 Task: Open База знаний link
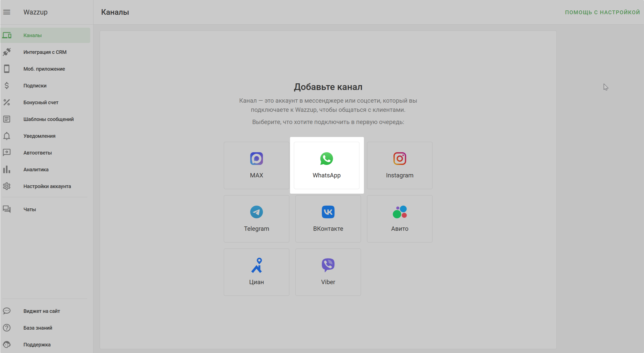coord(45,328)
